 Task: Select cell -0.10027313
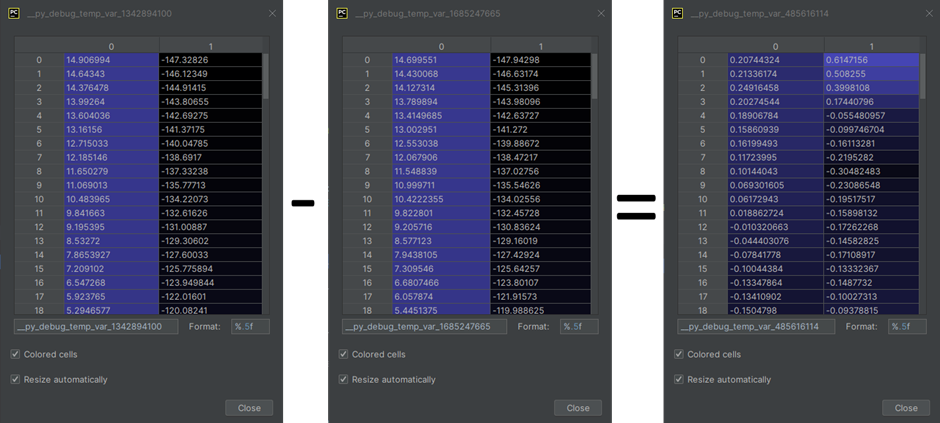tap(871, 297)
